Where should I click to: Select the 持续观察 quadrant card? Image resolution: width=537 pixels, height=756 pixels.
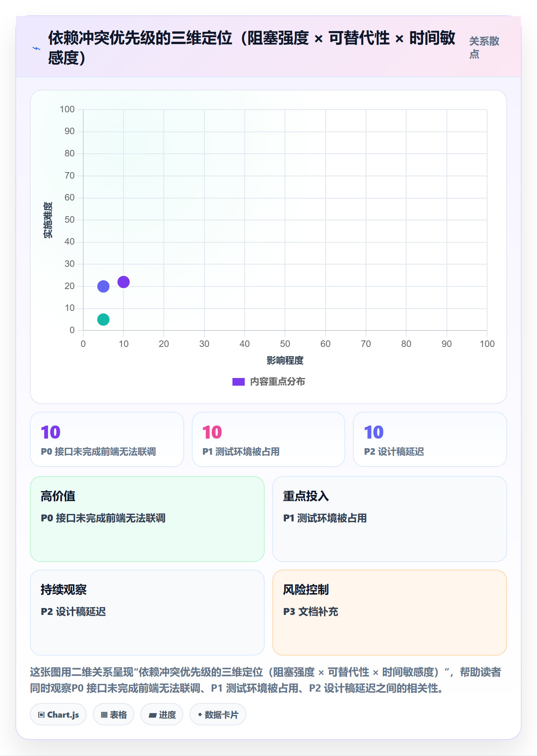(x=147, y=613)
